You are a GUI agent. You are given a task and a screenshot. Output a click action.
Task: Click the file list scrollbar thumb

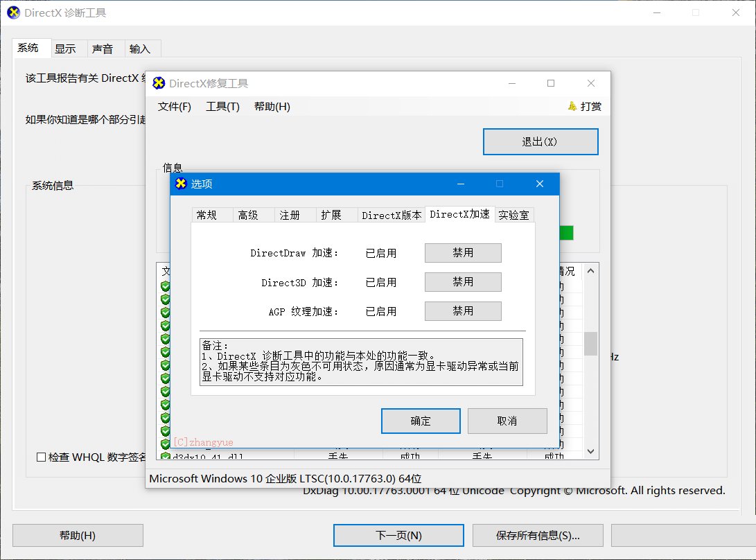click(x=590, y=344)
